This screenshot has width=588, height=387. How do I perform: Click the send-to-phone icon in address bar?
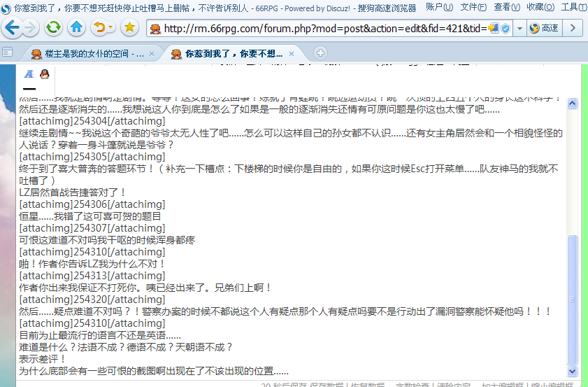[x=494, y=29]
